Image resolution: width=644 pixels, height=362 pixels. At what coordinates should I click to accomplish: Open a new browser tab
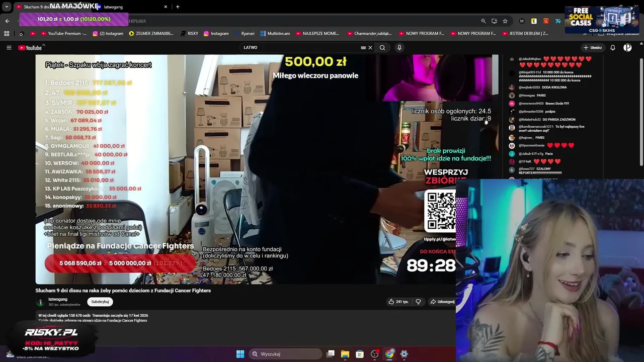(178, 7)
